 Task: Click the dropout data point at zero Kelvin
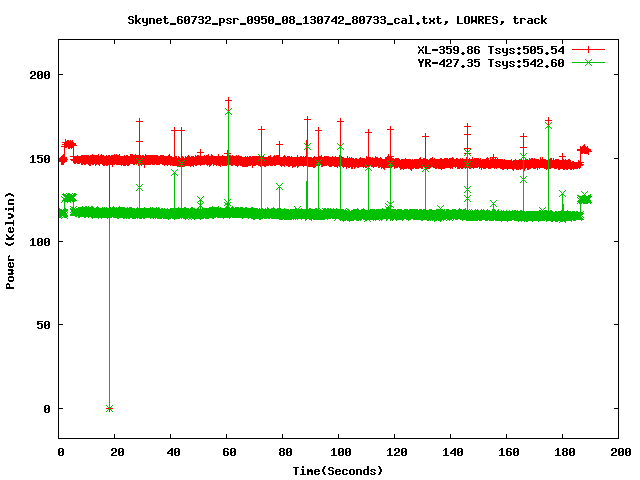109,409
